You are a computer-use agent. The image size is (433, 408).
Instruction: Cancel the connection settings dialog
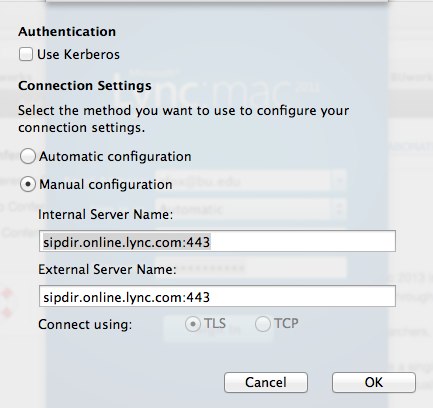tap(266, 382)
